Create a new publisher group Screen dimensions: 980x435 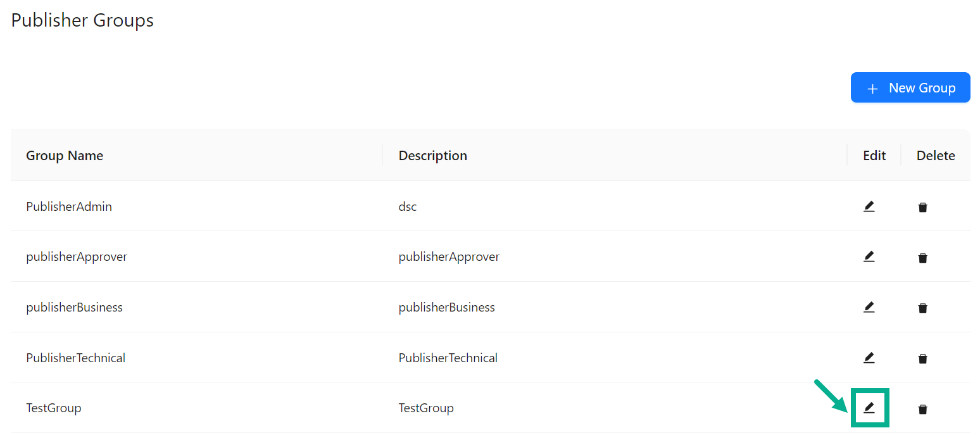tap(910, 87)
